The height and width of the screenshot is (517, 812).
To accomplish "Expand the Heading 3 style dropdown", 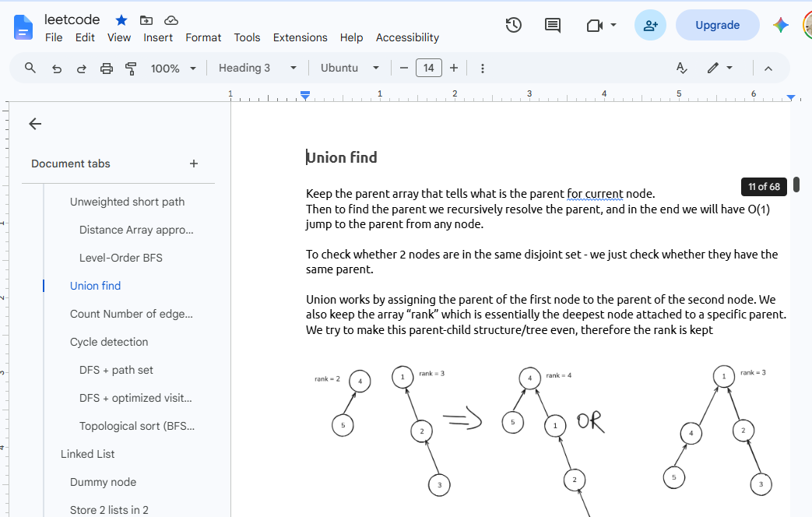I will click(258, 68).
